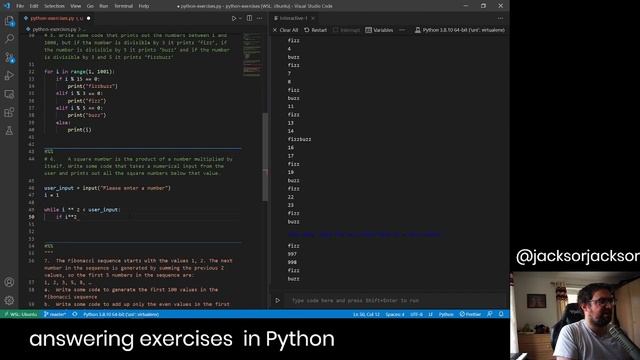Click line number 50 in the gutter

[31, 217]
